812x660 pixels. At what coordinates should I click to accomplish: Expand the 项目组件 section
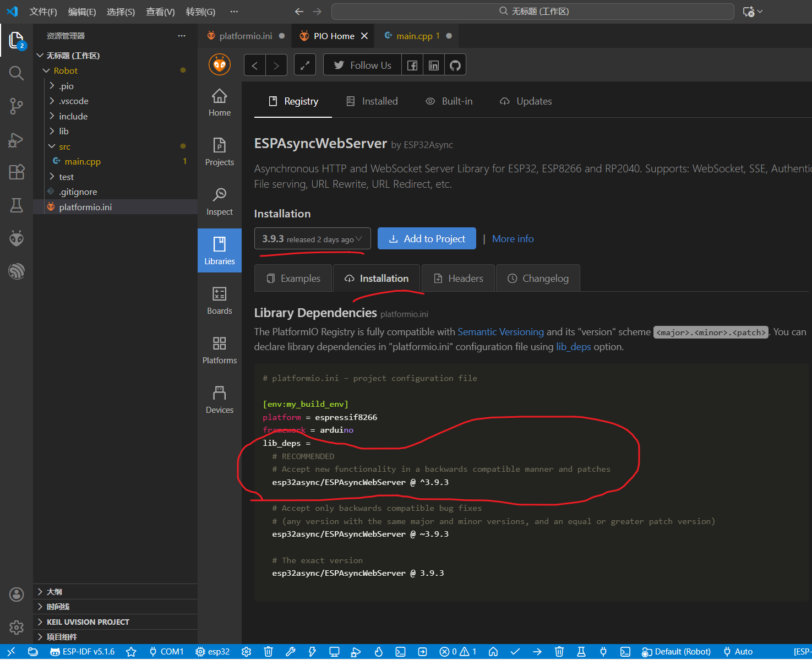click(x=115, y=637)
